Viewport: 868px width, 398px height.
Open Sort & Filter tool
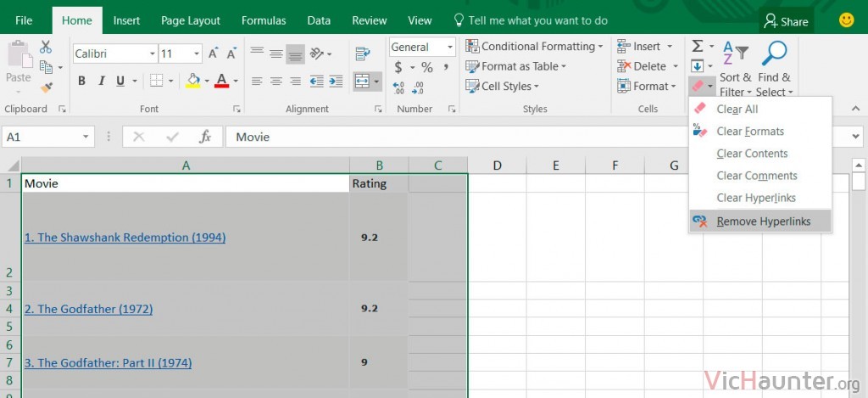(736, 68)
